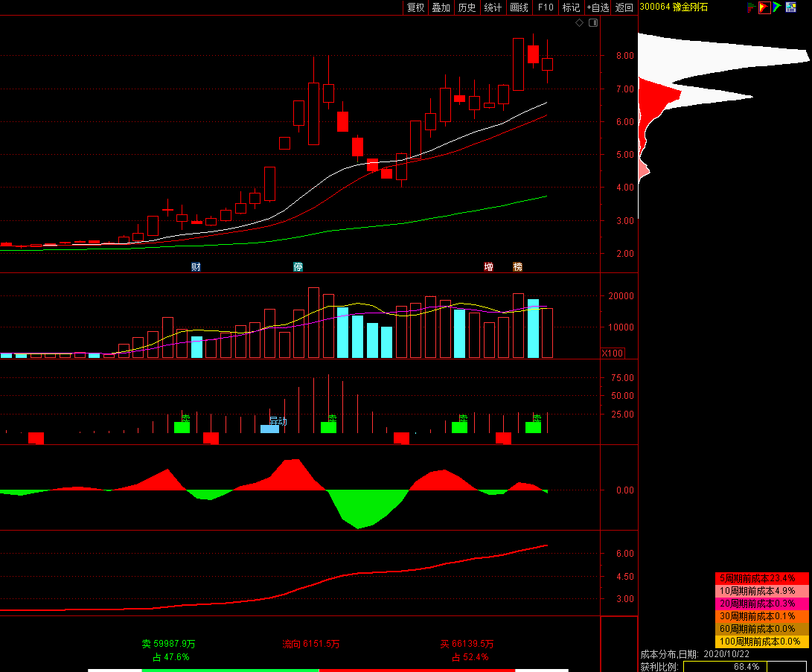
Task: Open the 叠加 overlay menu
Action: pos(441,7)
